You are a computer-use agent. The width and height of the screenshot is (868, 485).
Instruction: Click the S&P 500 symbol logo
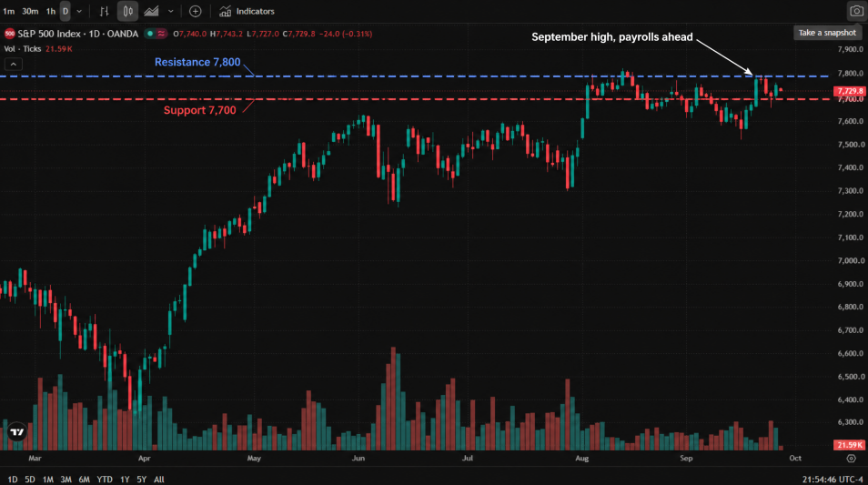(9, 34)
